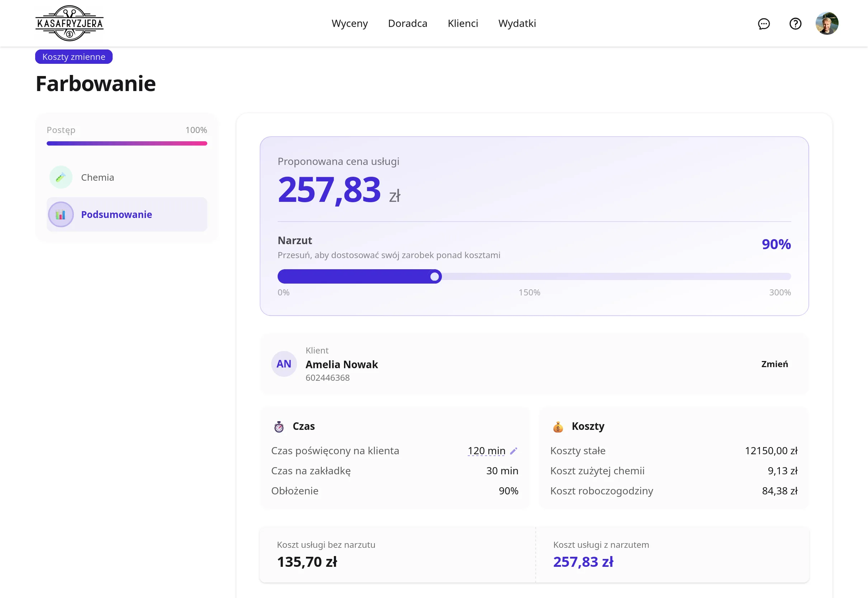868x598 pixels.
Task: Click the Chemia test tube icon
Action: click(x=61, y=177)
